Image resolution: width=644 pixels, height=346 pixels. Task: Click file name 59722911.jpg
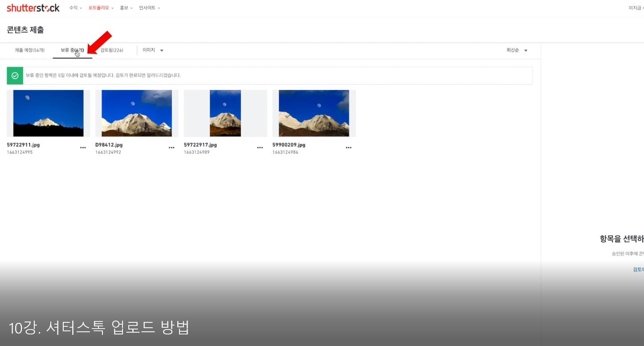pos(23,145)
